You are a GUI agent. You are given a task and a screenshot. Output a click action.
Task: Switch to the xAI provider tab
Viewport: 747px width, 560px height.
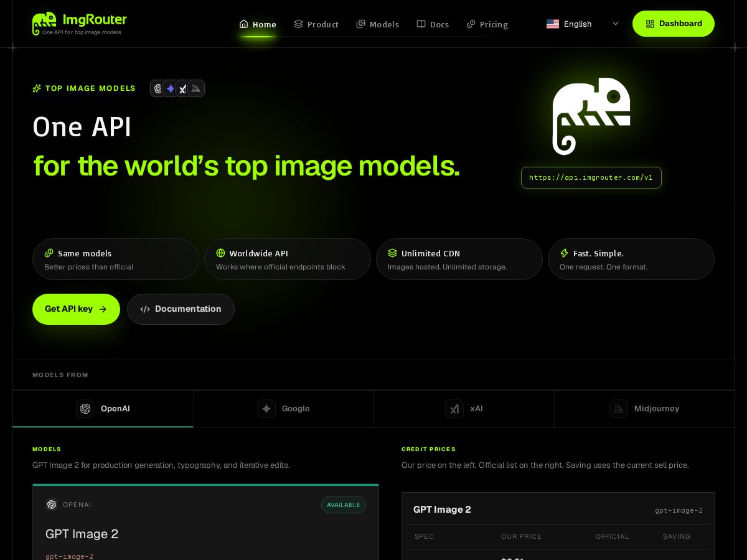(x=464, y=409)
